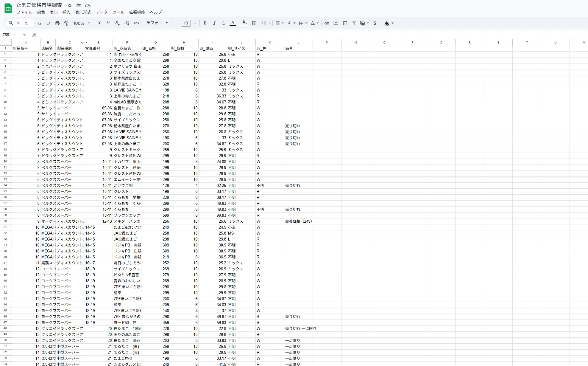Decrease font size with minus button
The width and height of the screenshot is (588, 366).
point(177,23)
